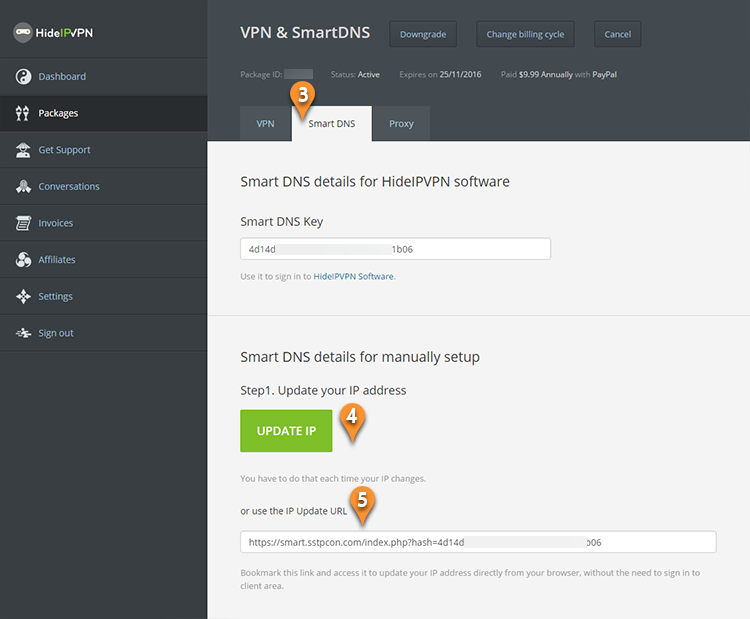Image resolution: width=750 pixels, height=619 pixels.
Task: Select the Smart DNS tab
Action: click(331, 123)
